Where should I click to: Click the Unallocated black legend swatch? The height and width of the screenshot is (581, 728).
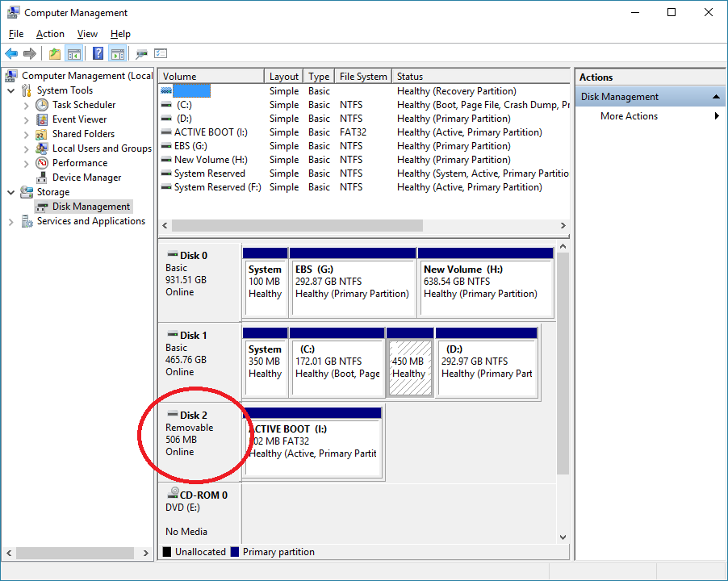[x=167, y=552]
